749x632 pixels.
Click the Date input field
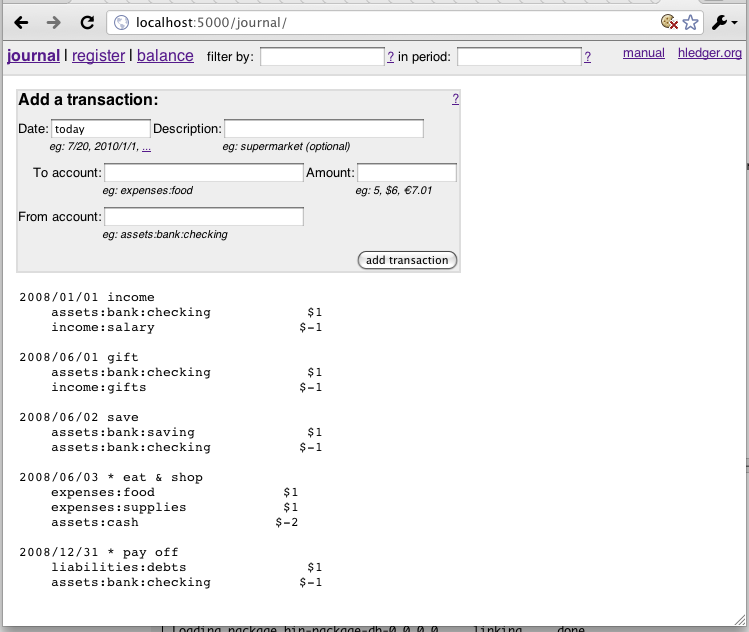(100, 129)
